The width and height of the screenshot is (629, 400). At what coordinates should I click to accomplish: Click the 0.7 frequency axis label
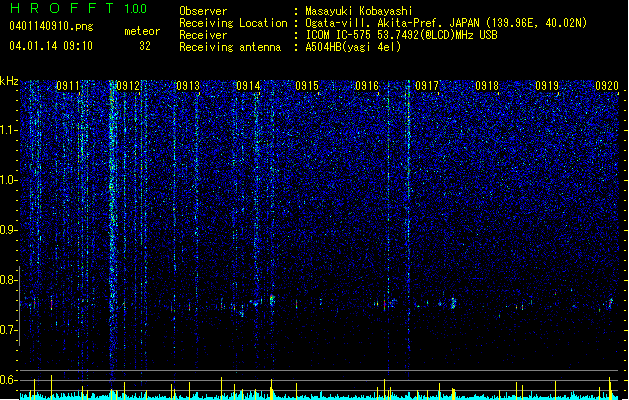click(x=9, y=330)
